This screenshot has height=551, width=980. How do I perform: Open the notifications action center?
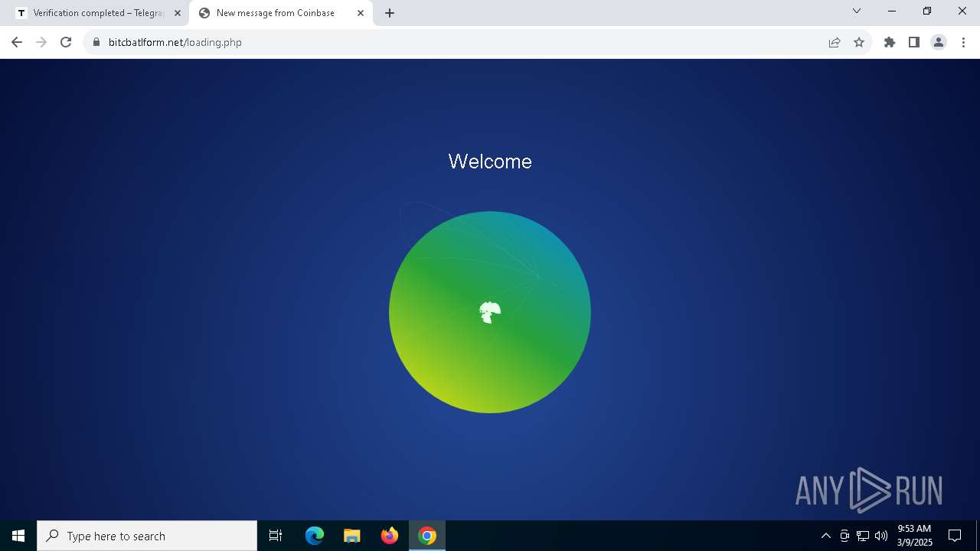(x=955, y=536)
